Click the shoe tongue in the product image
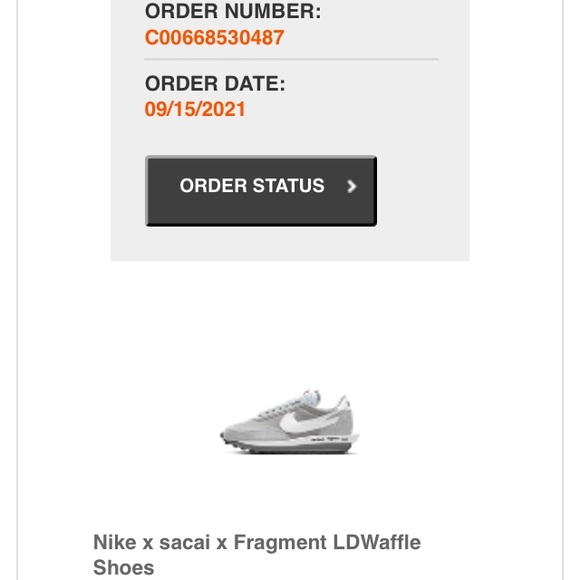580x580 pixels. (312, 397)
